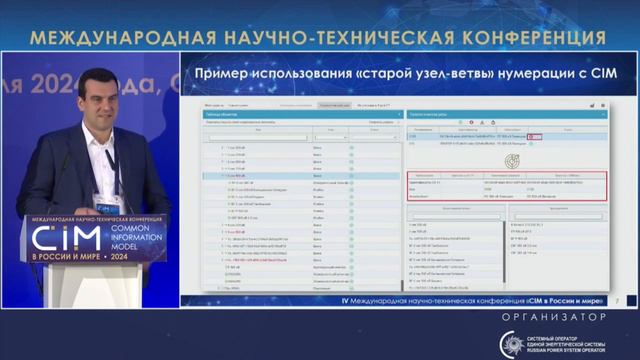Collapse the right panel via its header arrow
The width and height of the screenshot is (640, 360).
[x=603, y=115]
